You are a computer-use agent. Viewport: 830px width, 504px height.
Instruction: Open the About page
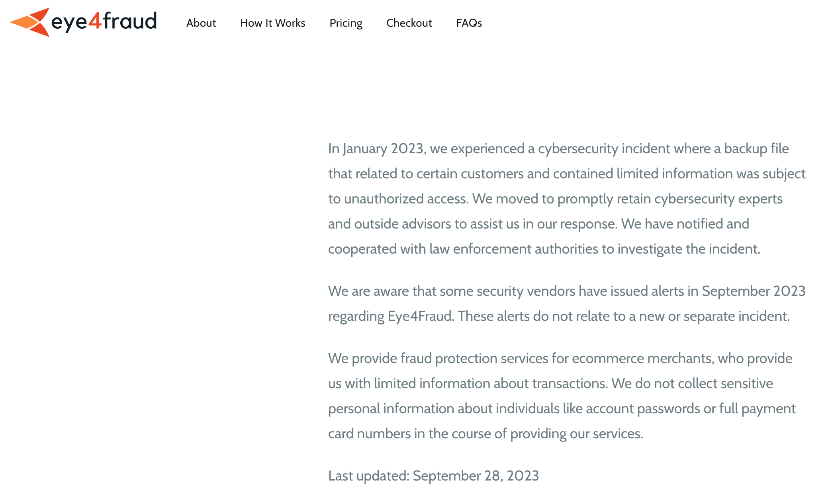click(201, 23)
